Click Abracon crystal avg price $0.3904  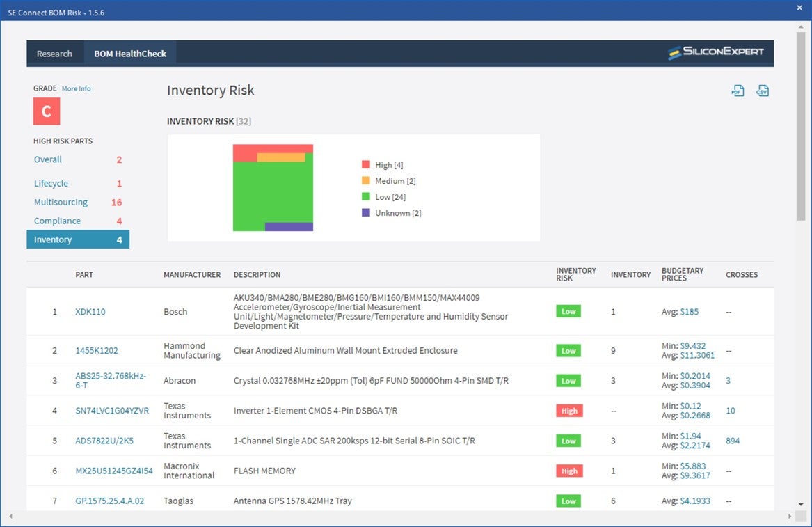coord(695,385)
